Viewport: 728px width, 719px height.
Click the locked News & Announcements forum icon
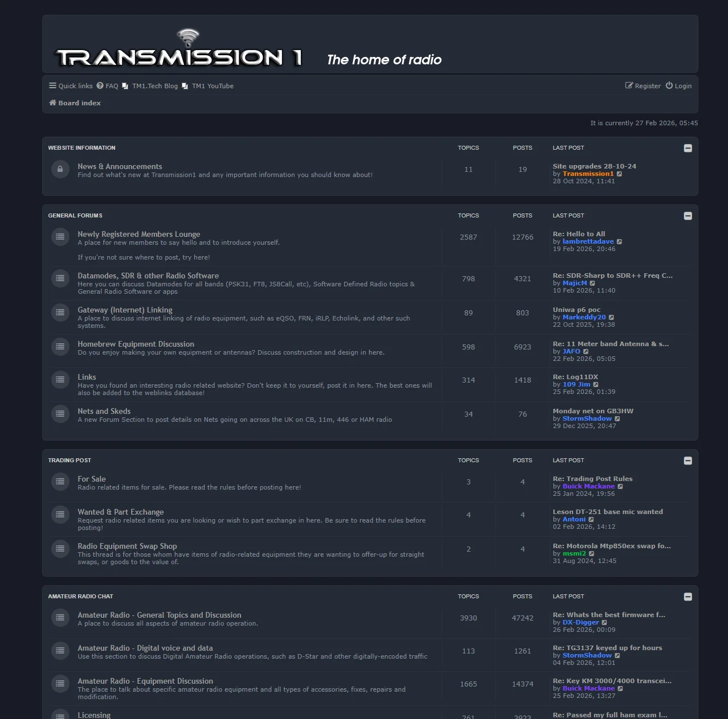(60, 169)
